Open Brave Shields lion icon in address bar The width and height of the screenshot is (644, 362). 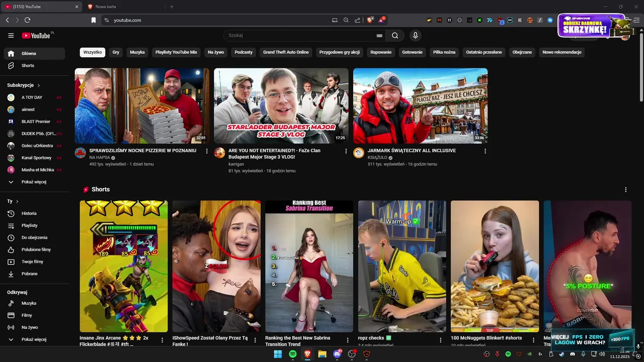click(x=370, y=20)
